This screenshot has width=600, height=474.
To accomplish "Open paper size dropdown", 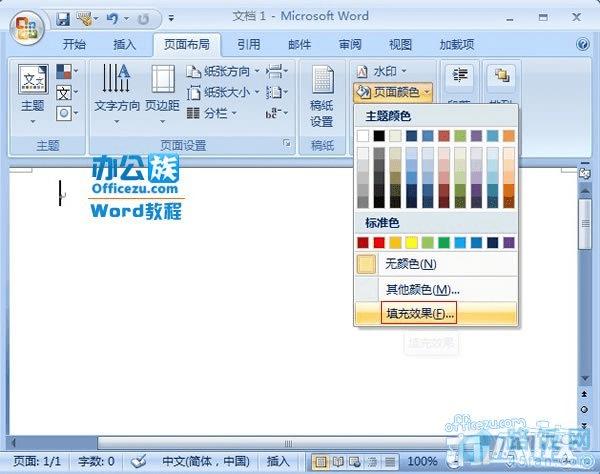I will [x=223, y=92].
